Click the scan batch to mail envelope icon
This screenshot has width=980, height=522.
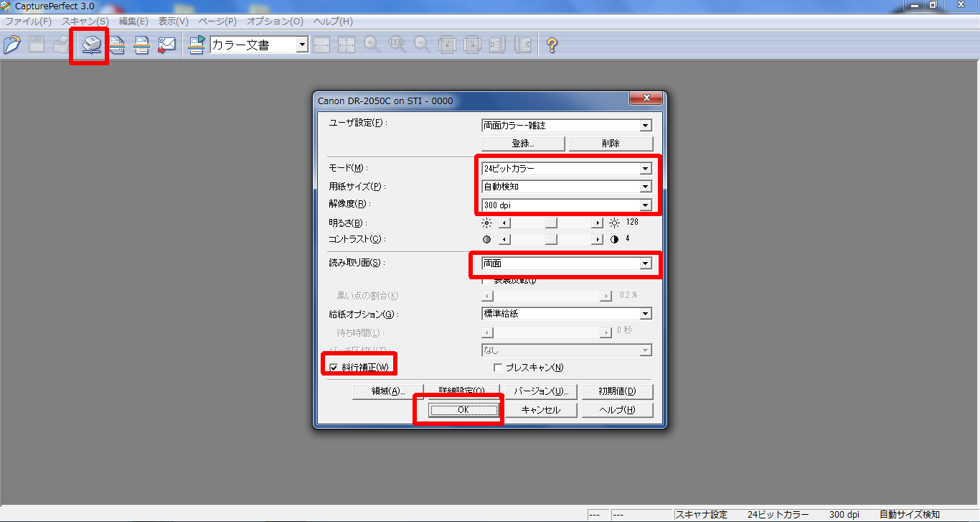pyautogui.click(x=166, y=45)
